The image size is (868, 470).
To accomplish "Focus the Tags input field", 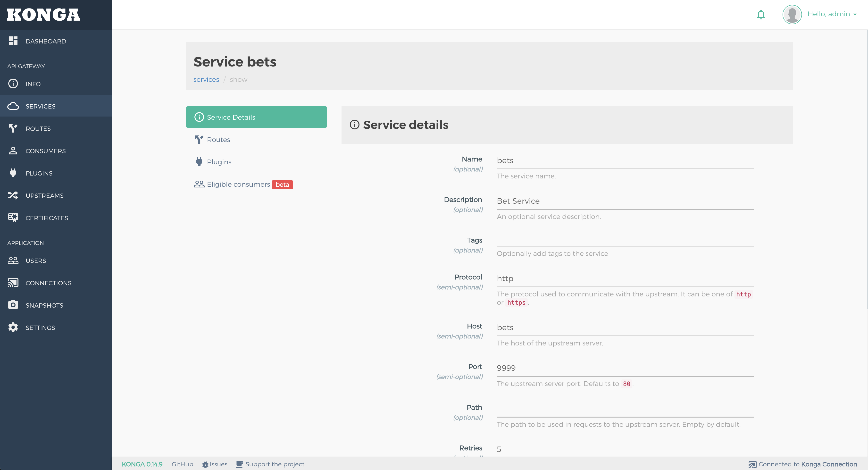I will coord(625,240).
